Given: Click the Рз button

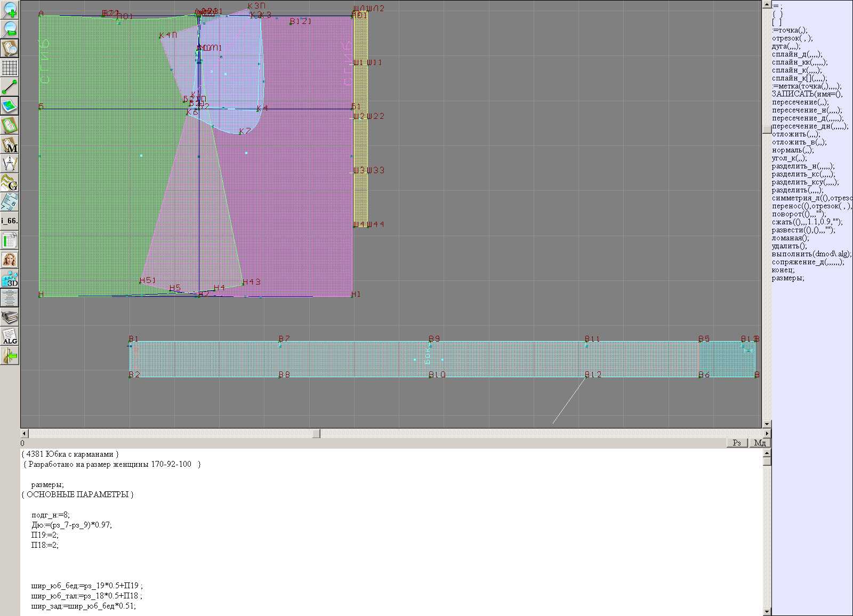Looking at the screenshot, I should coord(737,443).
